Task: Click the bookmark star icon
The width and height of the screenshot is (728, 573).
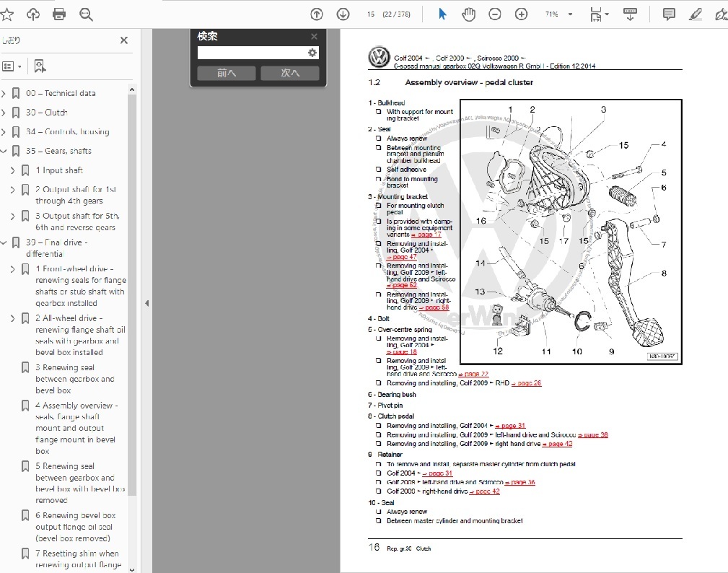Action: 6,14
